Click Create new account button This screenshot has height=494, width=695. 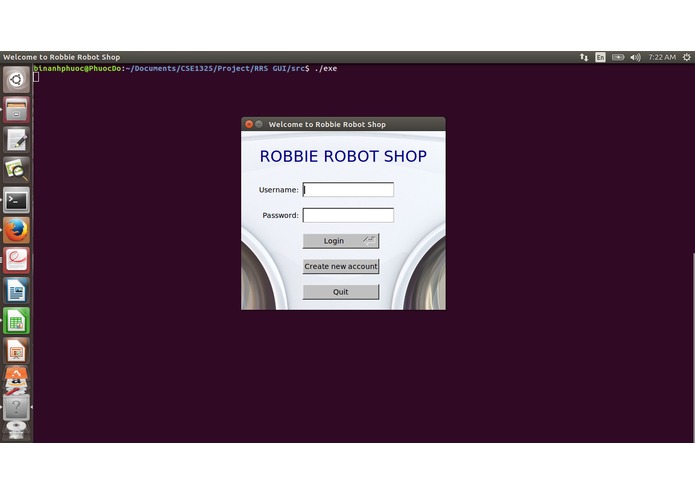pyautogui.click(x=340, y=266)
